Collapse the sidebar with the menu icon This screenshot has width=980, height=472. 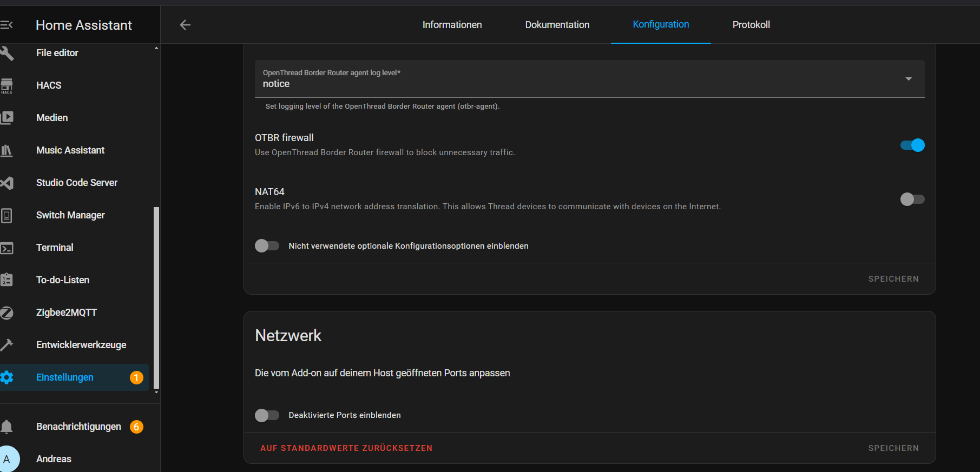(x=6, y=25)
